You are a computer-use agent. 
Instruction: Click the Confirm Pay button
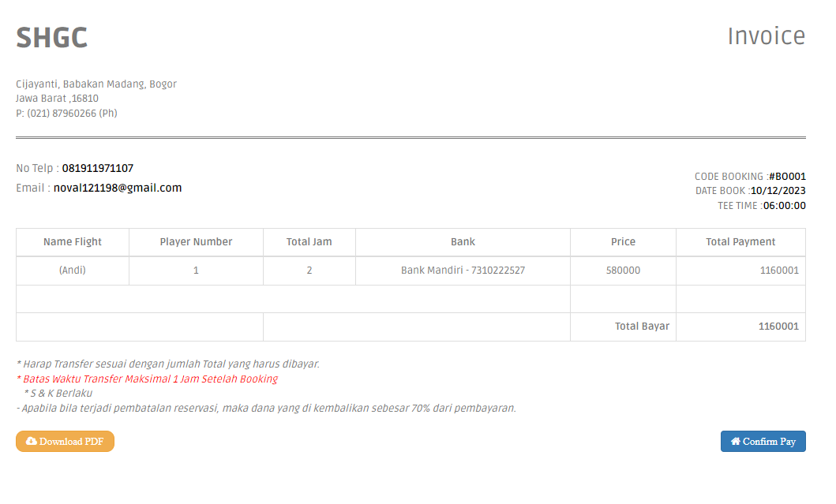(x=763, y=441)
